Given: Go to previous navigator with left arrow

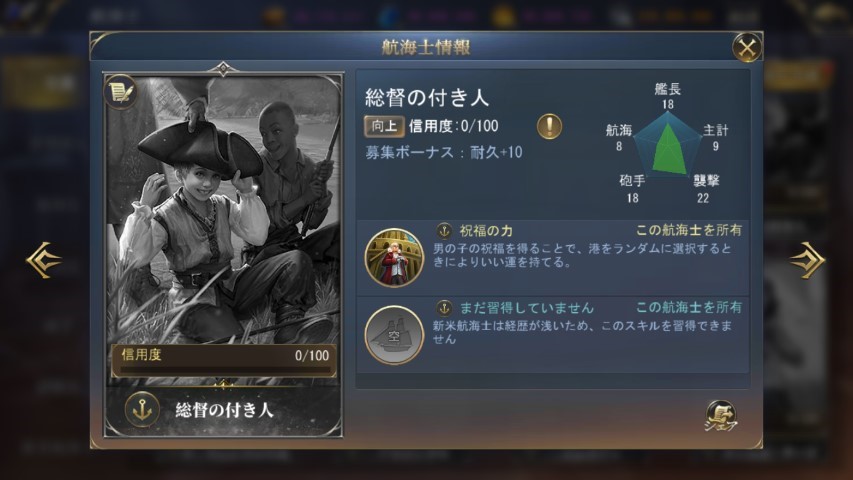Looking at the screenshot, I should 44,260.
